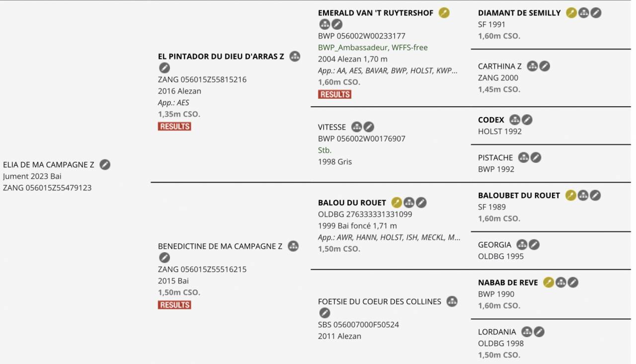Click the edit pencil for Elia de Ma Campagne Z

(x=105, y=165)
